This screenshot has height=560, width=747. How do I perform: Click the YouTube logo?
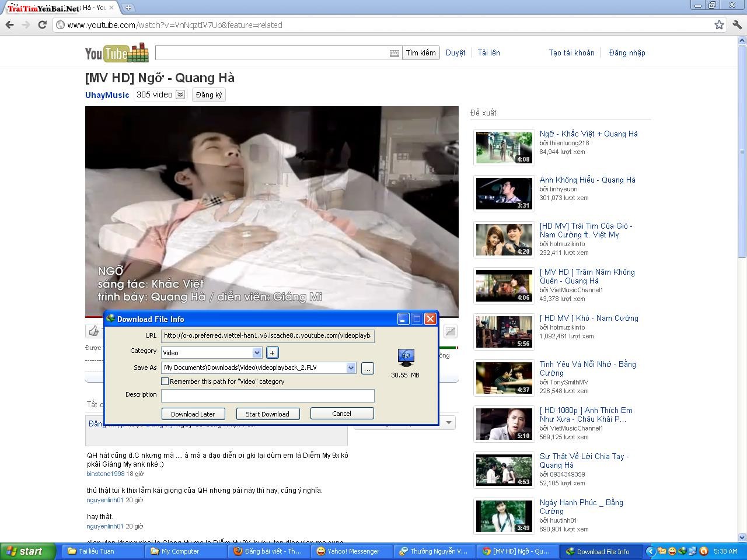coord(117,52)
